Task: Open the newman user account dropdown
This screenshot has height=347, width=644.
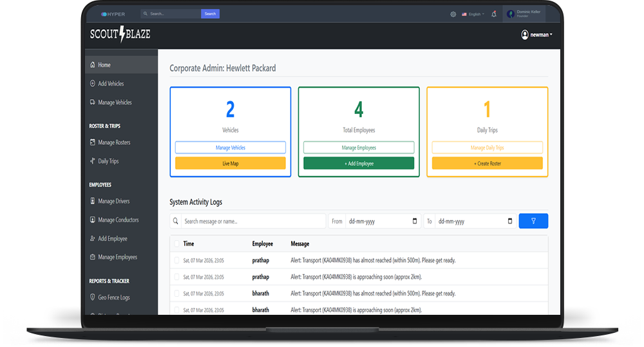Action: [536, 35]
